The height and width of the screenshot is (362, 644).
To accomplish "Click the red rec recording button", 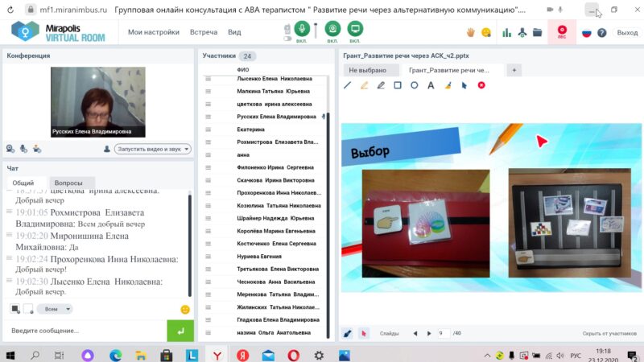I will tap(562, 31).
